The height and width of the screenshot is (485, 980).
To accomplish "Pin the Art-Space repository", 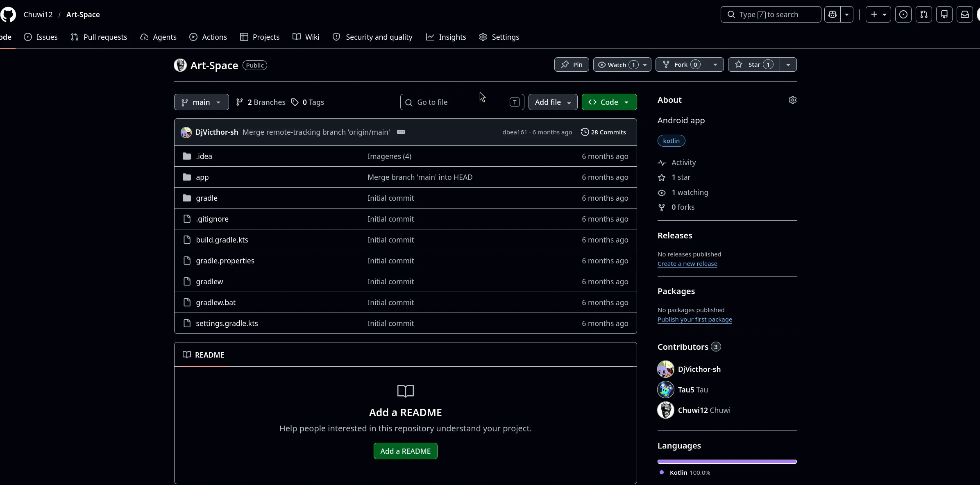I will click(572, 65).
